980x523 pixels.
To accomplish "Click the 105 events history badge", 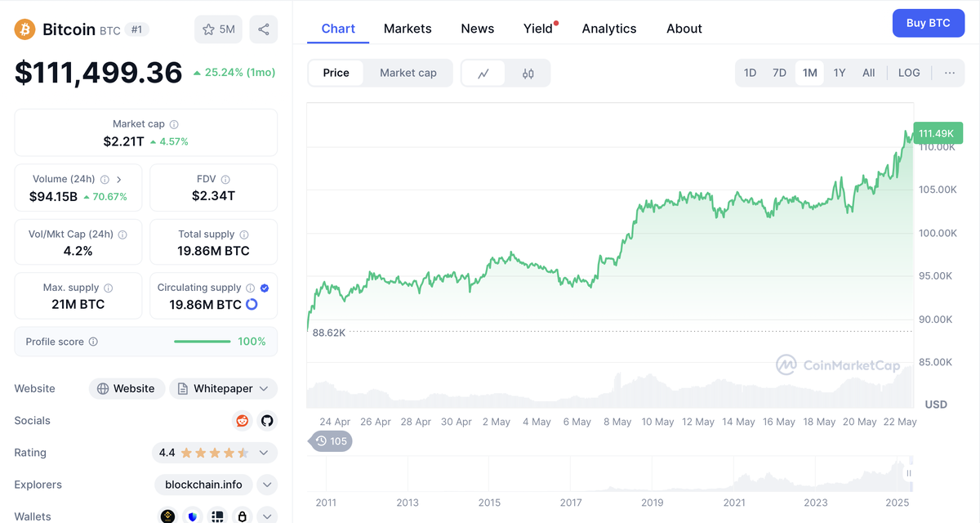I will click(332, 441).
